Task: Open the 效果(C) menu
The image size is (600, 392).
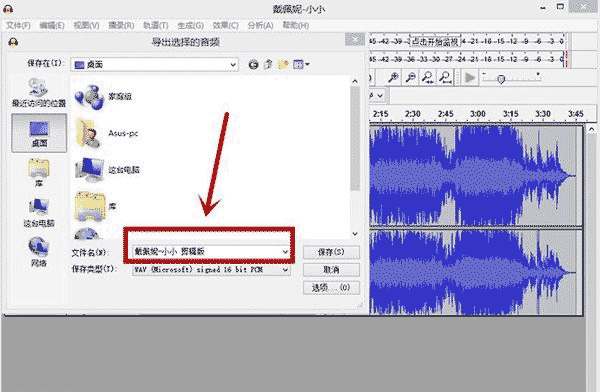Action: coord(225,26)
